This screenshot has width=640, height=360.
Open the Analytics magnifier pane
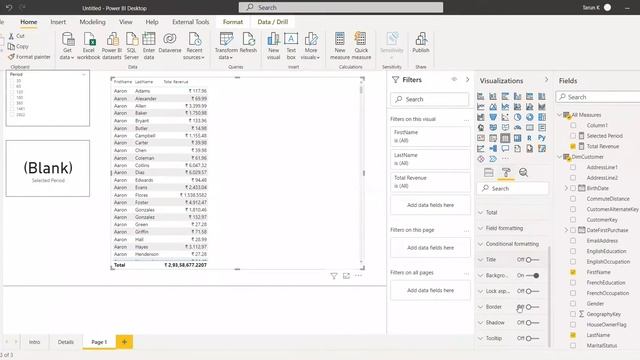pyautogui.click(x=523, y=172)
